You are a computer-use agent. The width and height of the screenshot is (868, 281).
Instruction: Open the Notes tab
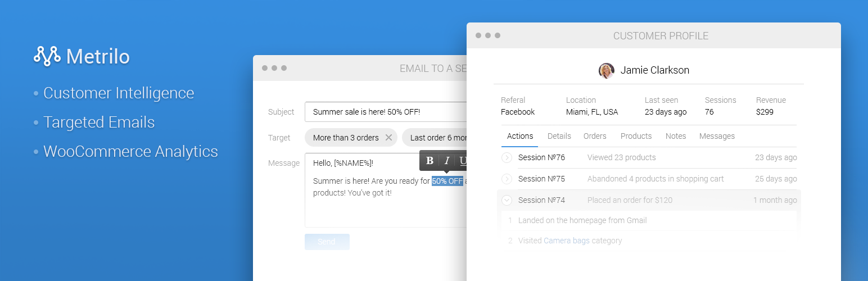(x=676, y=136)
